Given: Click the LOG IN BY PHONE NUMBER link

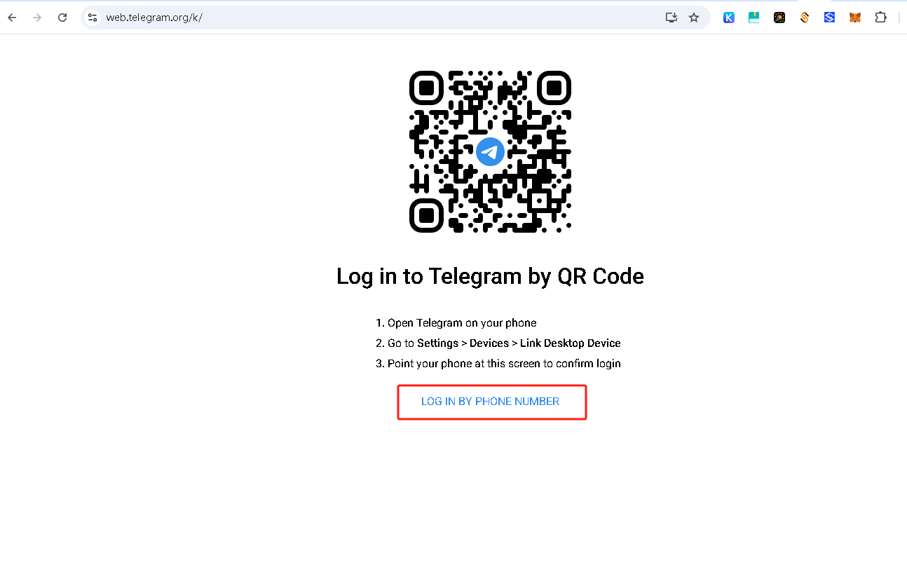Looking at the screenshot, I should pyautogui.click(x=490, y=402).
